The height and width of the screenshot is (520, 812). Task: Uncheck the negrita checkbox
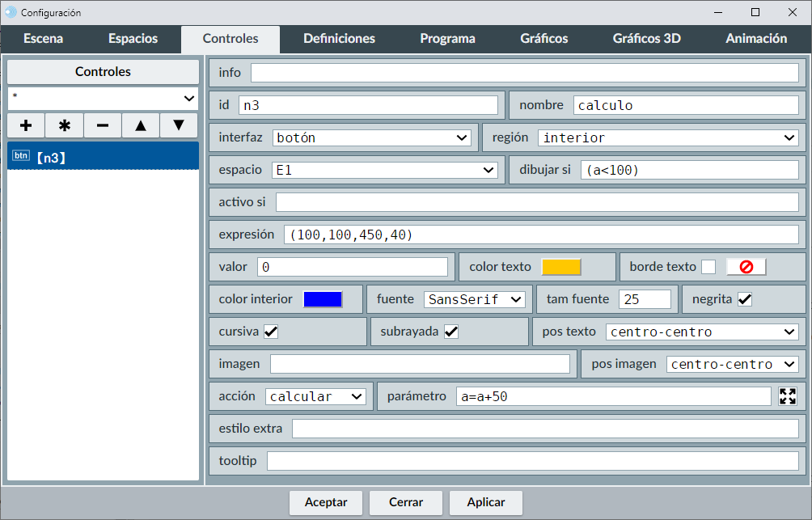(x=745, y=299)
